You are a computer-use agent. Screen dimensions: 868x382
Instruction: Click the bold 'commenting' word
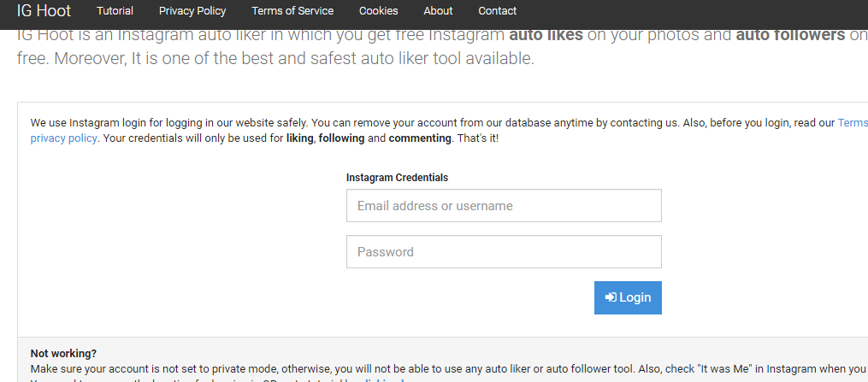coord(420,138)
